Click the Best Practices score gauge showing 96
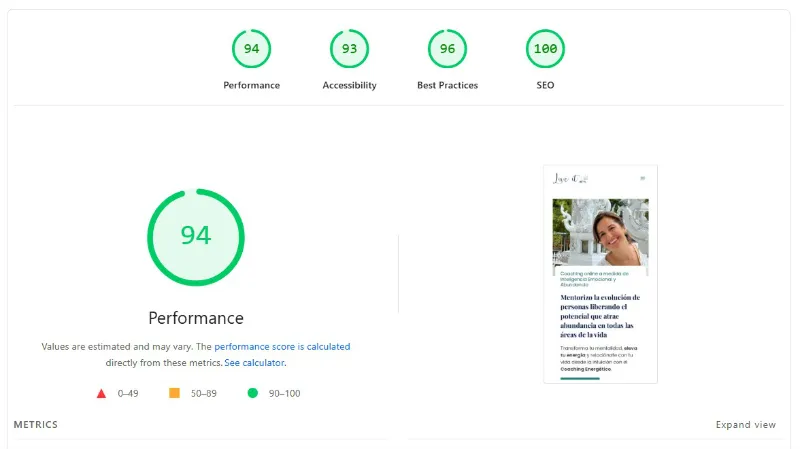The height and width of the screenshot is (449, 800). click(447, 48)
